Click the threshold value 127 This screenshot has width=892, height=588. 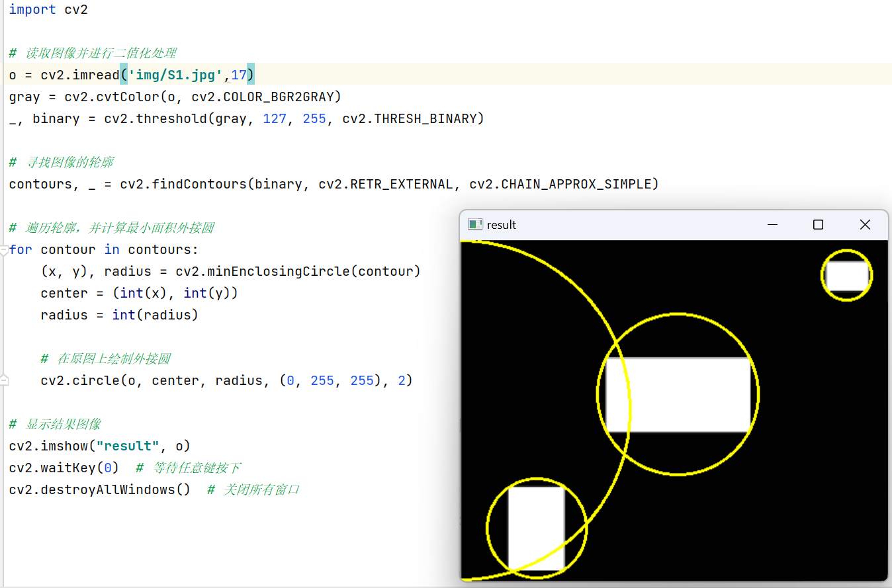pos(275,119)
